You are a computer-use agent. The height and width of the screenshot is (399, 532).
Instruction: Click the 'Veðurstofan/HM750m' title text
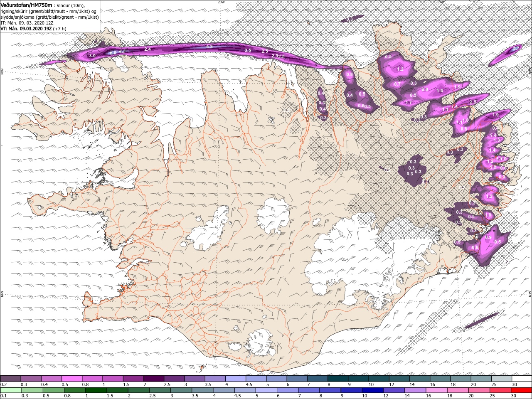click(26, 5)
